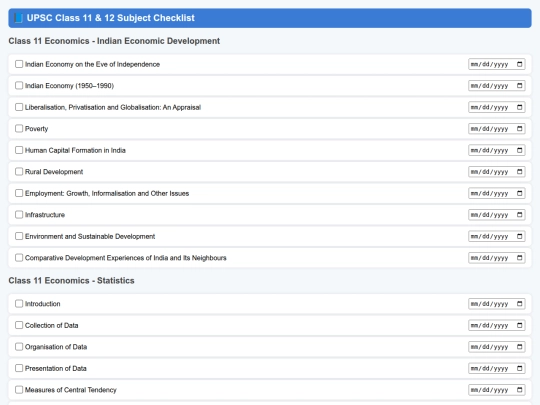Open calendar picker for Presentation of Data row
Image resolution: width=540 pixels, height=405 pixels.
click(520, 368)
